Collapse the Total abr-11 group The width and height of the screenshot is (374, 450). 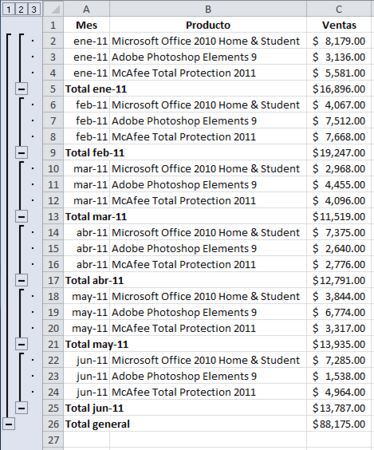21,281
